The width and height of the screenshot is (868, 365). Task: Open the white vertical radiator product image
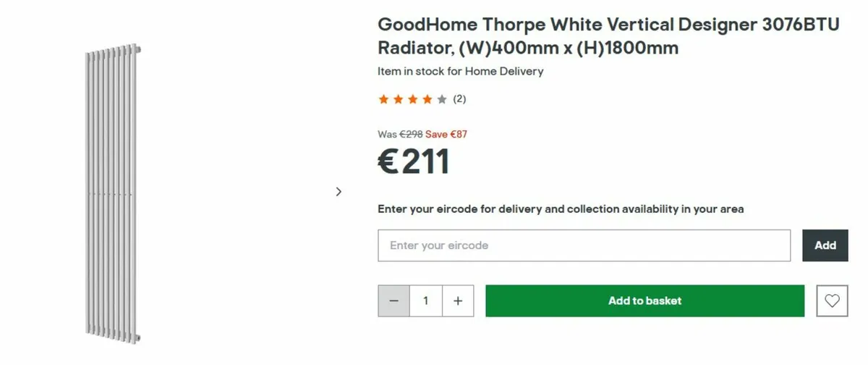[x=112, y=196]
